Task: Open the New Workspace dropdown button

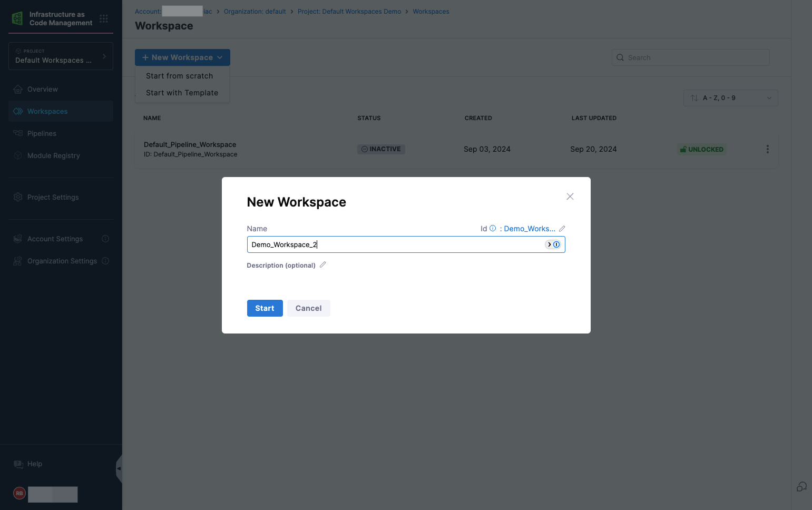Action: coord(182,57)
